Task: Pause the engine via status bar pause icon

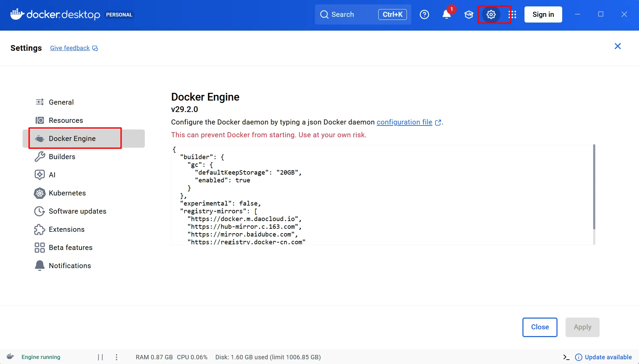Action: pyautogui.click(x=100, y=357)
